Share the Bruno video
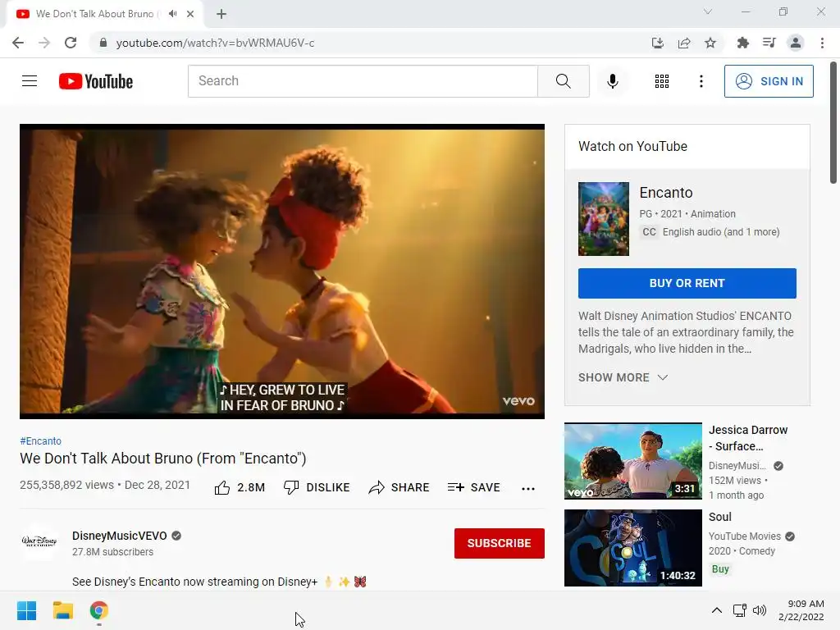The width and height of the screenshot is (840, 630). pyautogui.click(x=399, y=487)
